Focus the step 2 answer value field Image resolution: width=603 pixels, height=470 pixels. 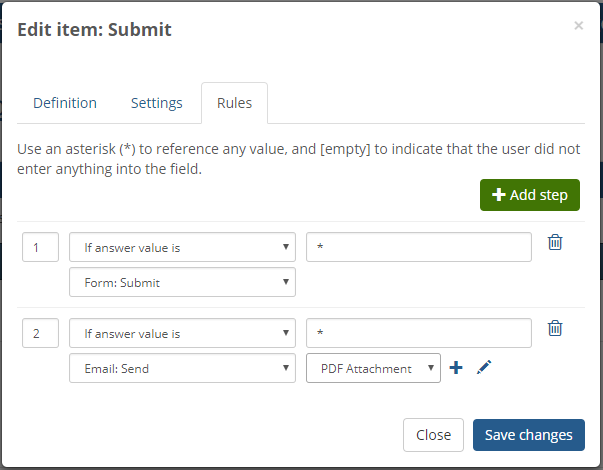coord(419,333)
